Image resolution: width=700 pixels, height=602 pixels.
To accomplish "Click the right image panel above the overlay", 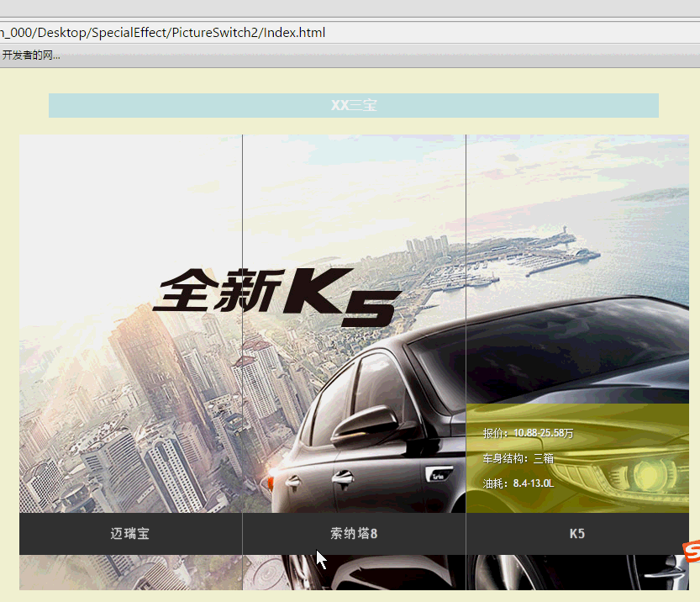I will coord(577,252).
